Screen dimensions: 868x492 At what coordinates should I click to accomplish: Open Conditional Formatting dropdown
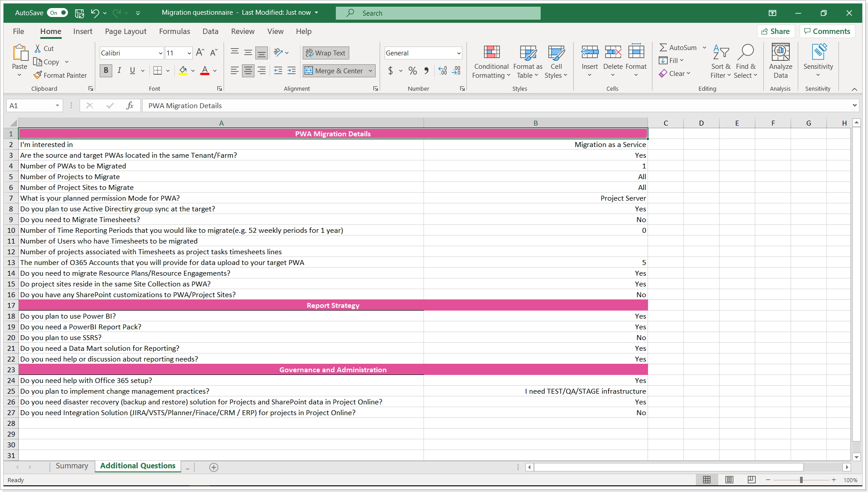tap(491, 62)
